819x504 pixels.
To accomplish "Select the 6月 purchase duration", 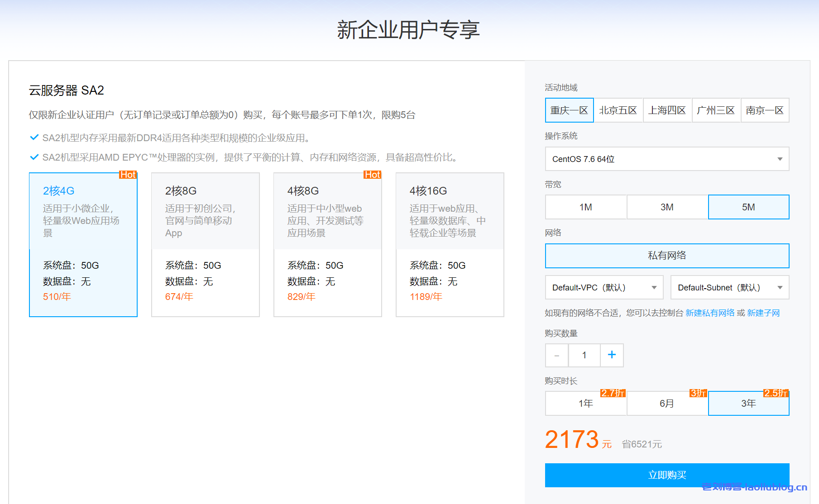I will 667,403.
